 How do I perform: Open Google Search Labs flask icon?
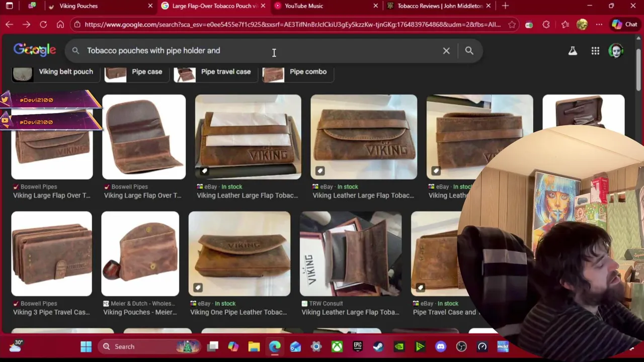pyautogui.click(x=573, y=50)
